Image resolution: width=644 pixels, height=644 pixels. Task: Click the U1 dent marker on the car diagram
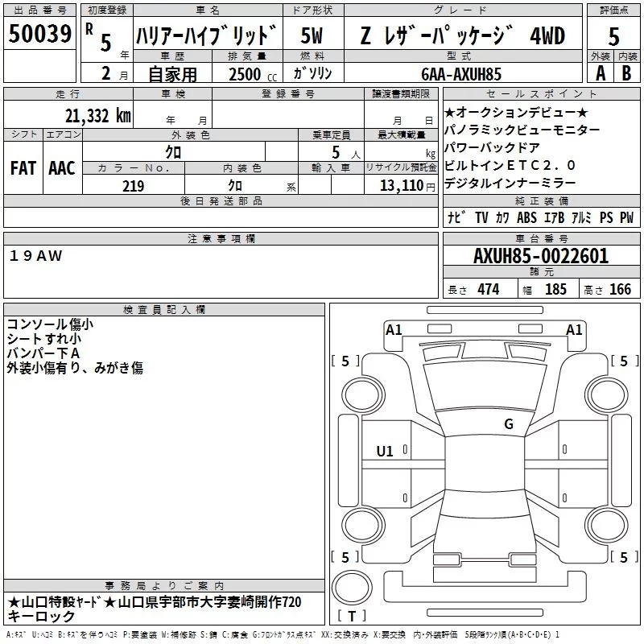[x=385, y=452]
